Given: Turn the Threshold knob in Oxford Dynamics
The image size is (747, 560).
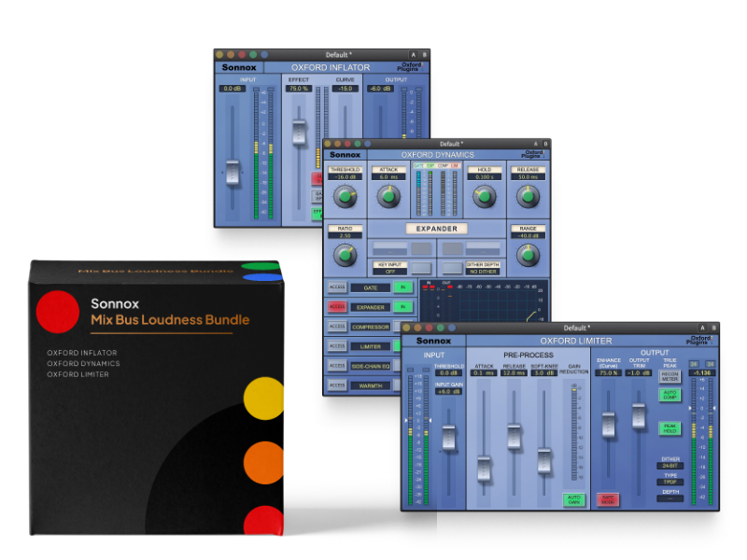Looking at the screenshot, I should coord(345,196).
